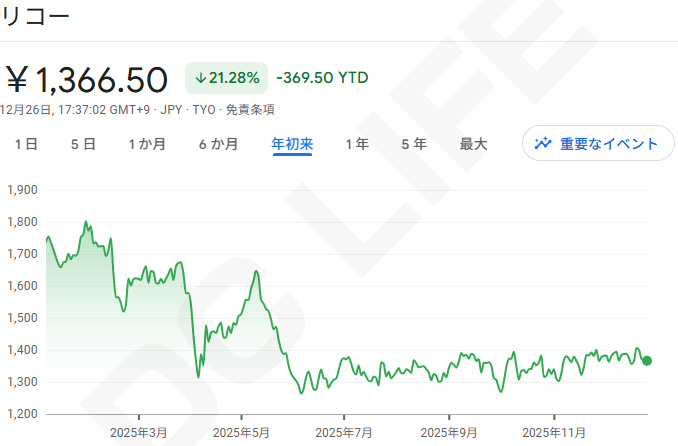Click the ¥1,366.50 price value
Screen dimensions: 678x446
coord(87,80)
